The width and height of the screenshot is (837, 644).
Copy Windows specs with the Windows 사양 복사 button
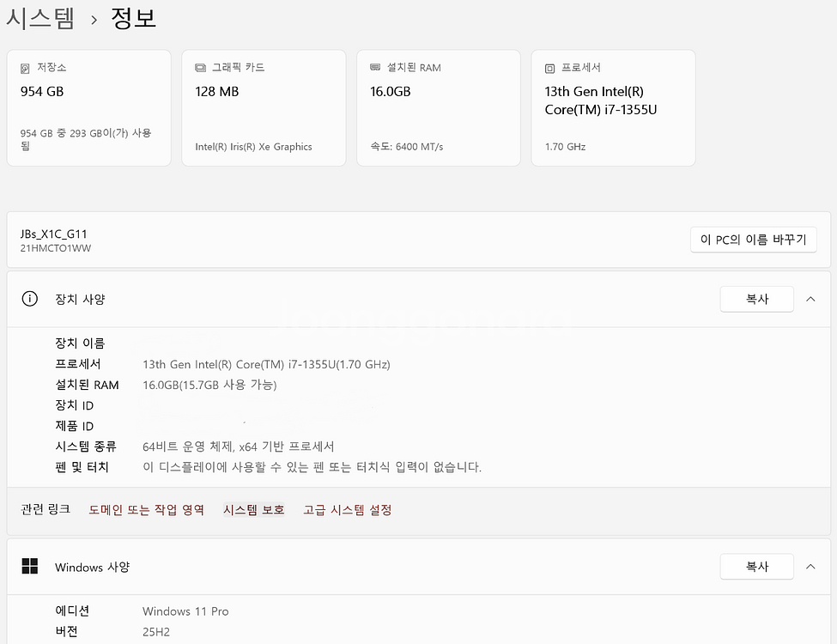click(x=756, y=567)
